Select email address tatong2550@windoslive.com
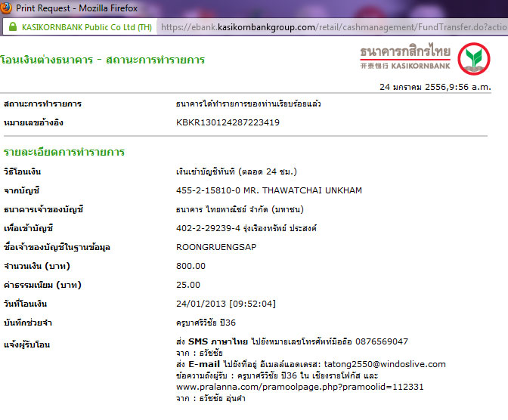Image resolution: width=508 pixels, height=420 pixels. point(385,364)
